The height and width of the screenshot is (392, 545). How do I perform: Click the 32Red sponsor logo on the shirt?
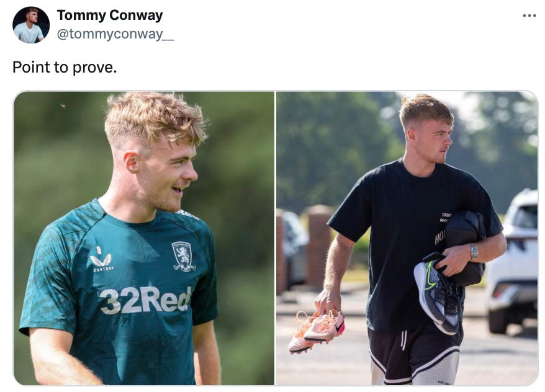coord(145,300)
